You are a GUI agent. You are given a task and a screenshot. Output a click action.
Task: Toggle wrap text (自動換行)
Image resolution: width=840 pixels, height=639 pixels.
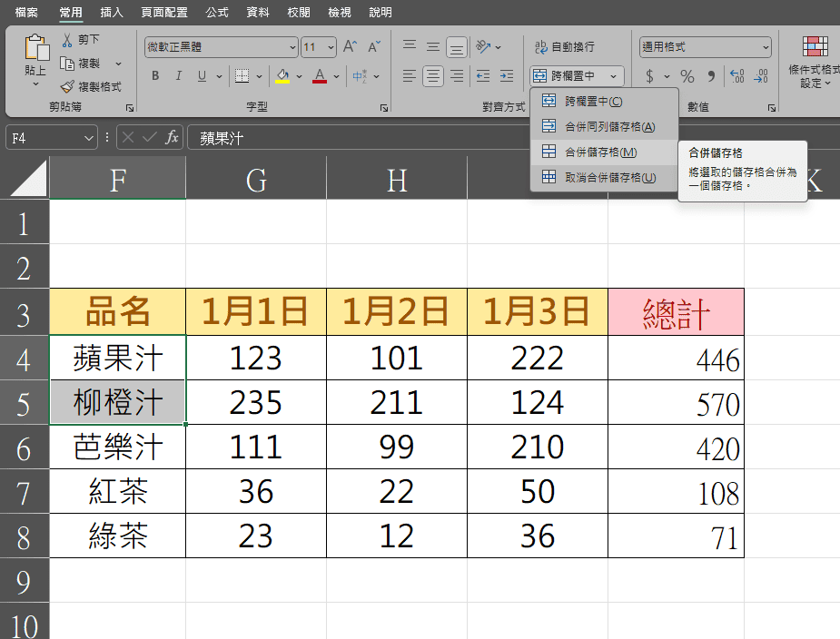click(565, 46)
